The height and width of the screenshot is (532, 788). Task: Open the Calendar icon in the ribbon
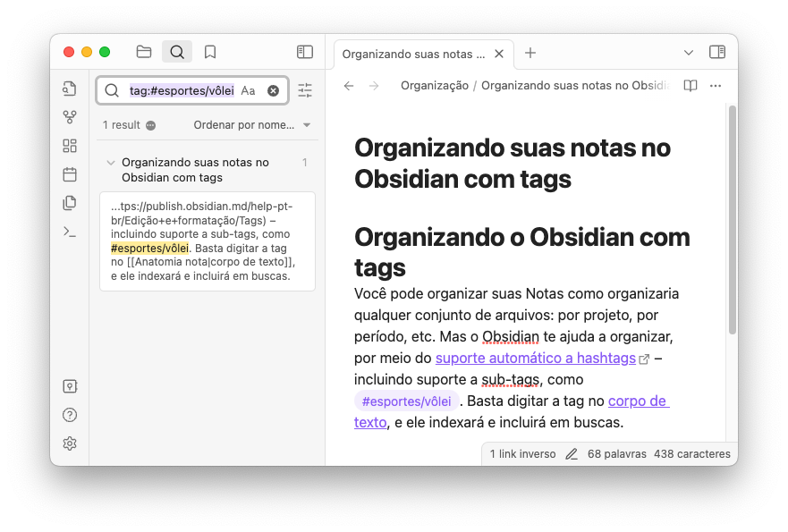tap(70, 174)
